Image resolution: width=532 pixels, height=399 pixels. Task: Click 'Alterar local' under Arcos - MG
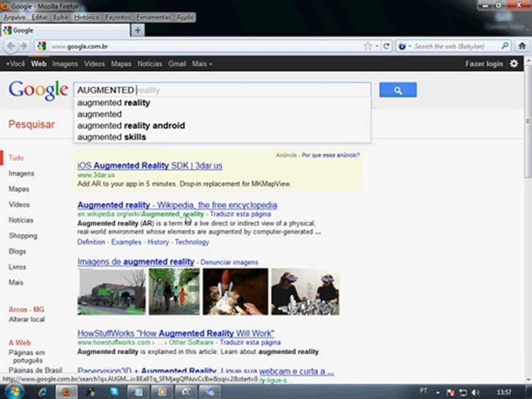(x=27, y=319)
